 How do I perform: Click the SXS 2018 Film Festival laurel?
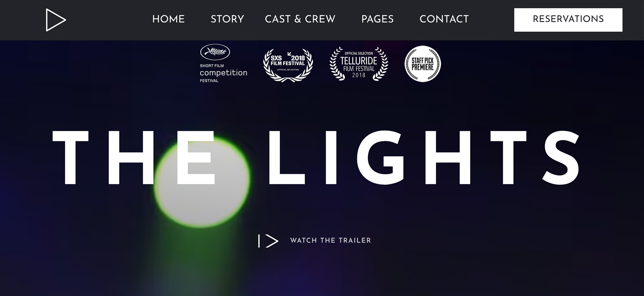click(288, 65)
